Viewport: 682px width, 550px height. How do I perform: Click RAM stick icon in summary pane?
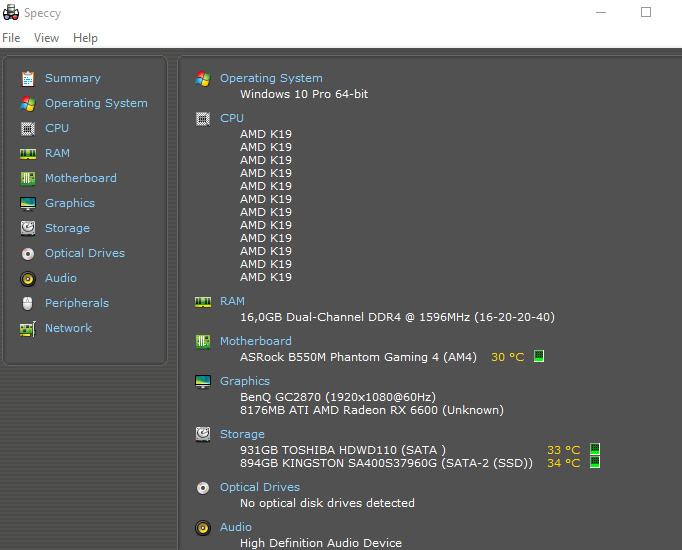[203, 302]
